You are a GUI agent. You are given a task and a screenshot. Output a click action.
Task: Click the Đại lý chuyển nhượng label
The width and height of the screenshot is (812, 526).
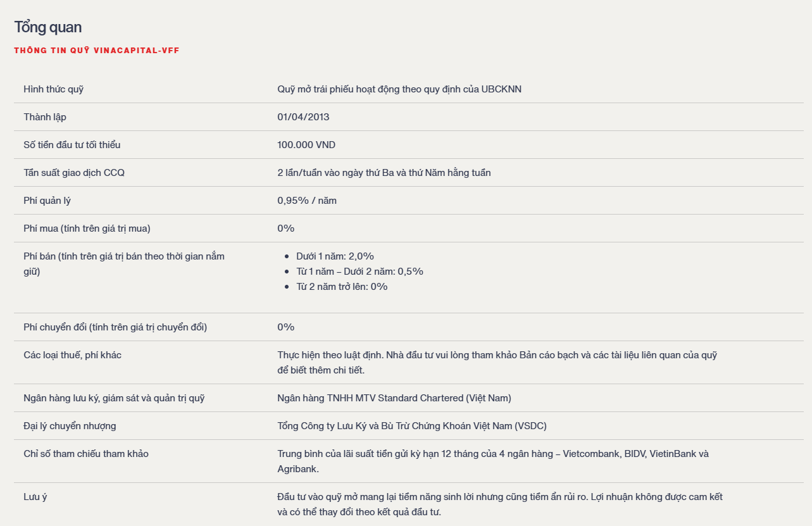click(70, 426)
